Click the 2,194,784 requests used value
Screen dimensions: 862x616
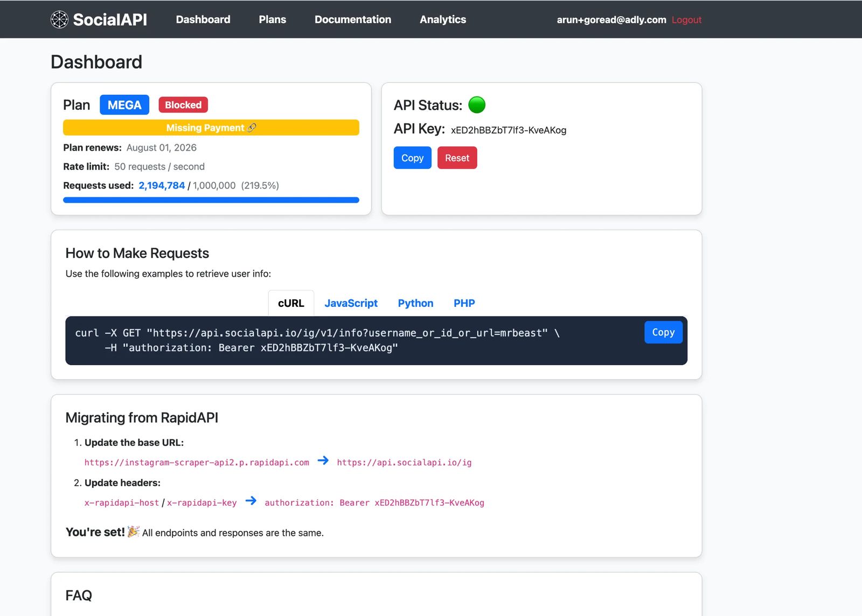162,185
